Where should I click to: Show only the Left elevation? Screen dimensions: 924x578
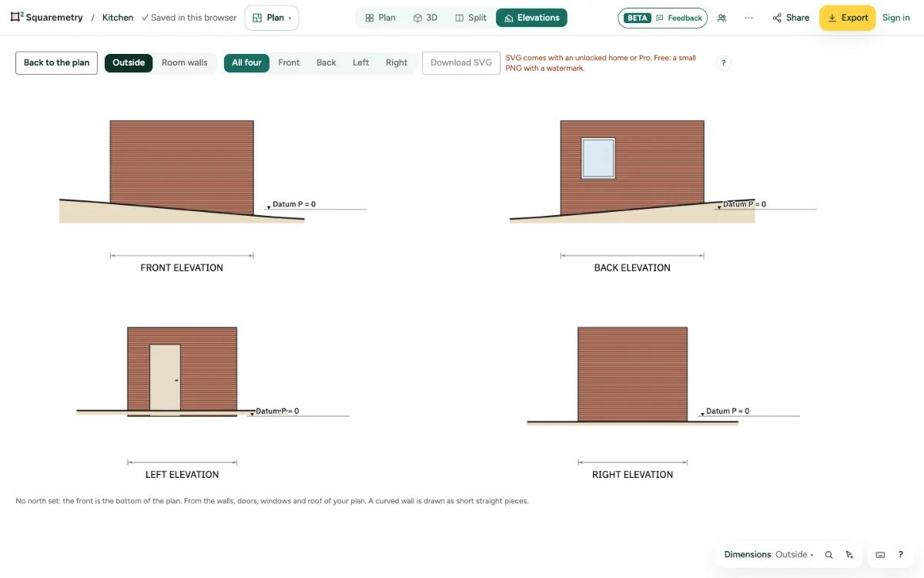click(361, 63)
